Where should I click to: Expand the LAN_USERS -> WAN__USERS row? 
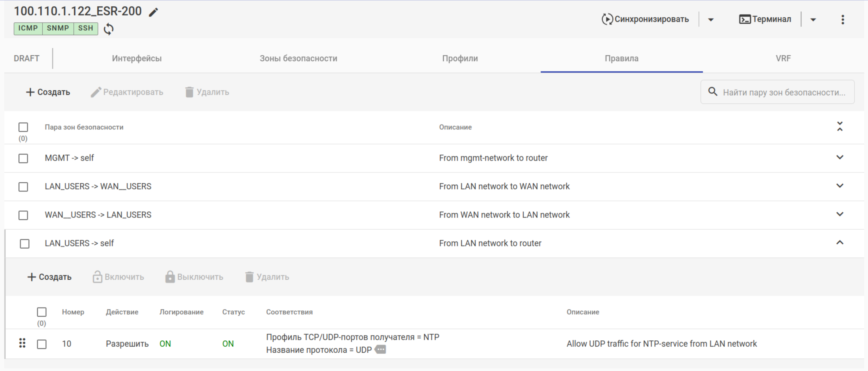tap(840, 186)
